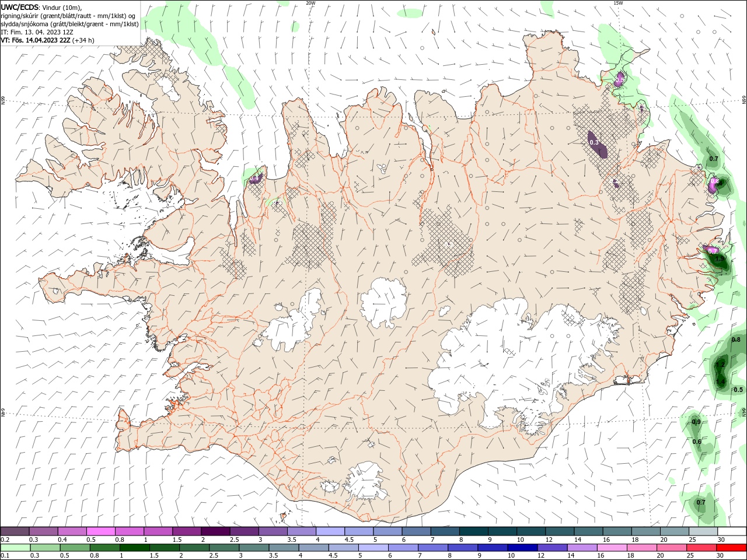Click the 'IT: Fim. 13. 04. 2023 12Z' line
Viewport: 747px width, 560px height.
point(37,32)
